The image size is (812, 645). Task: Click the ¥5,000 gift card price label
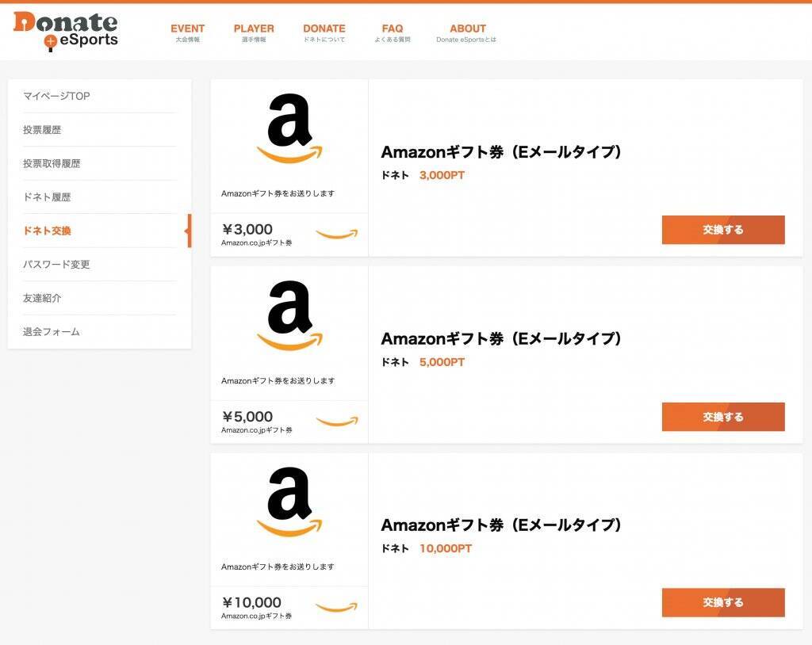tap(247, 417)
